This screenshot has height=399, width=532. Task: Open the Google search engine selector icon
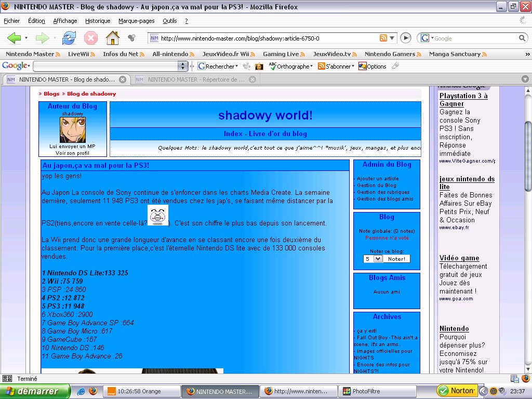[x=427, y=38]
